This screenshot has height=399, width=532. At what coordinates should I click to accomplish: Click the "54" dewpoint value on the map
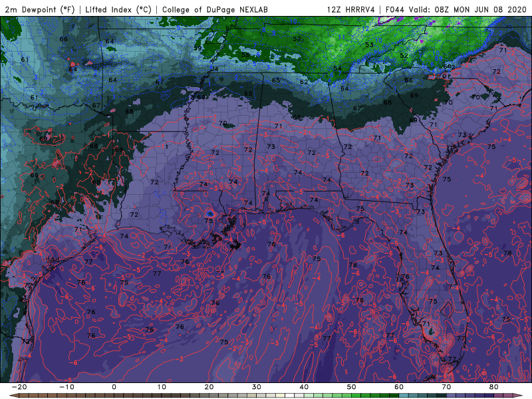pyautogui.click(x=337, y=68)
